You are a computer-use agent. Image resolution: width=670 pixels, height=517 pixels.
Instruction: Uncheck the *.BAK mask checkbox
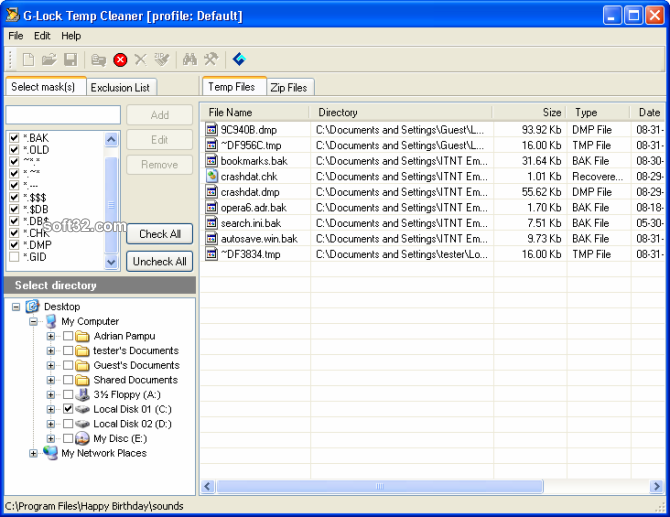(x=14, y=138)
